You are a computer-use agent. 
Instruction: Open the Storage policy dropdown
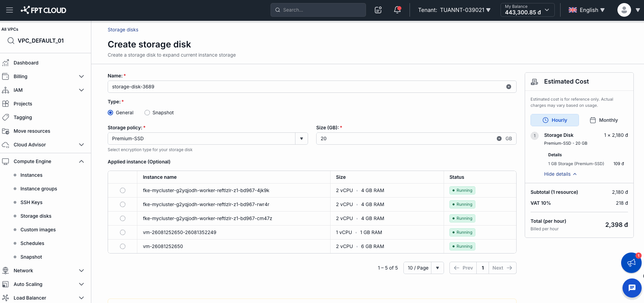[x=302, y=139]
